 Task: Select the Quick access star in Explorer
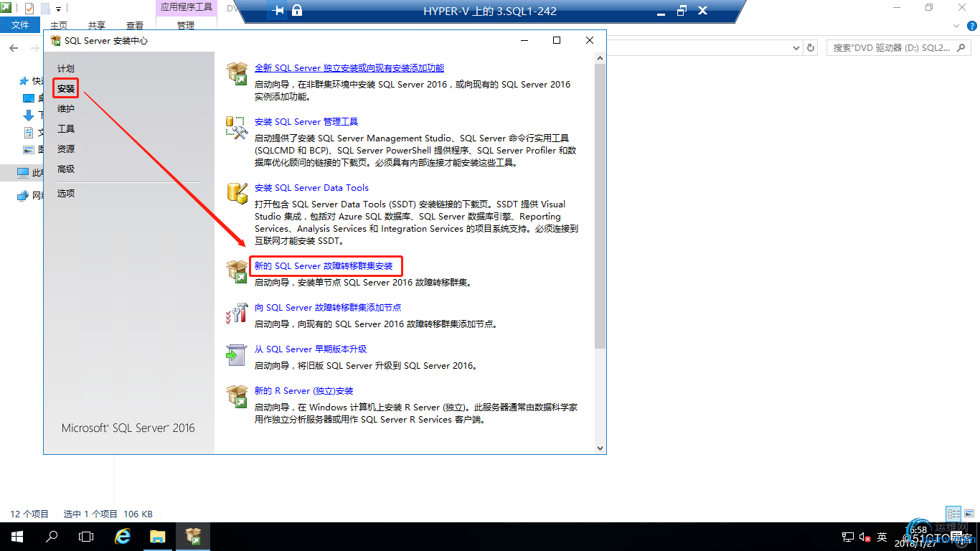click(24, 81)
